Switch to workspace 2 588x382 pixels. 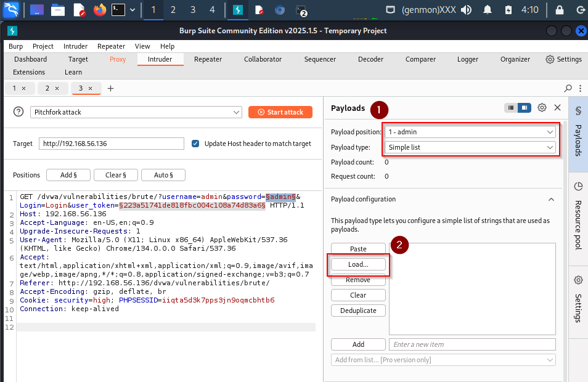coord(173,10)
